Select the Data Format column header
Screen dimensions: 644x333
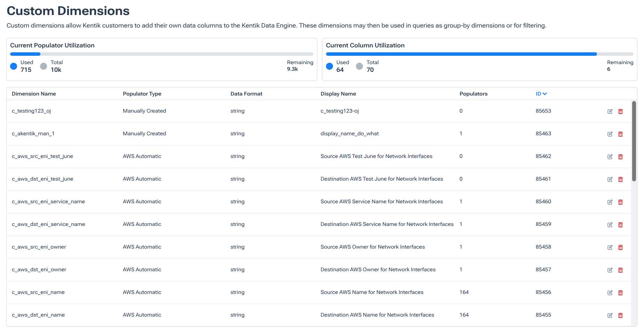click(x=246, y=93)
